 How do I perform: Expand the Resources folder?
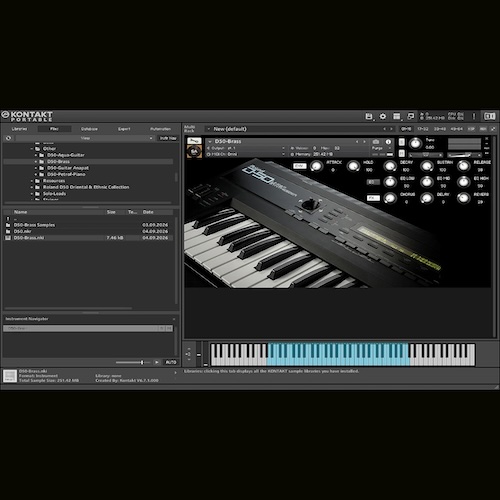pos(32,181)
